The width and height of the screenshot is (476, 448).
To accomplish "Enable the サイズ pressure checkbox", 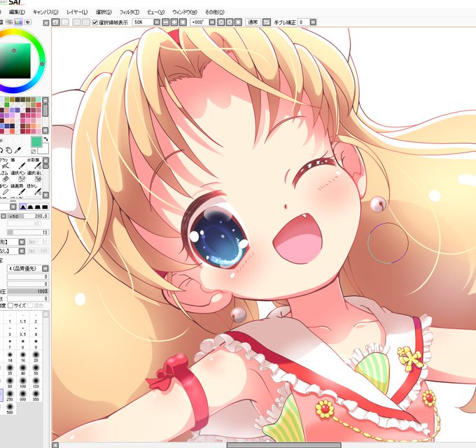I will click(x=10, y=306).
